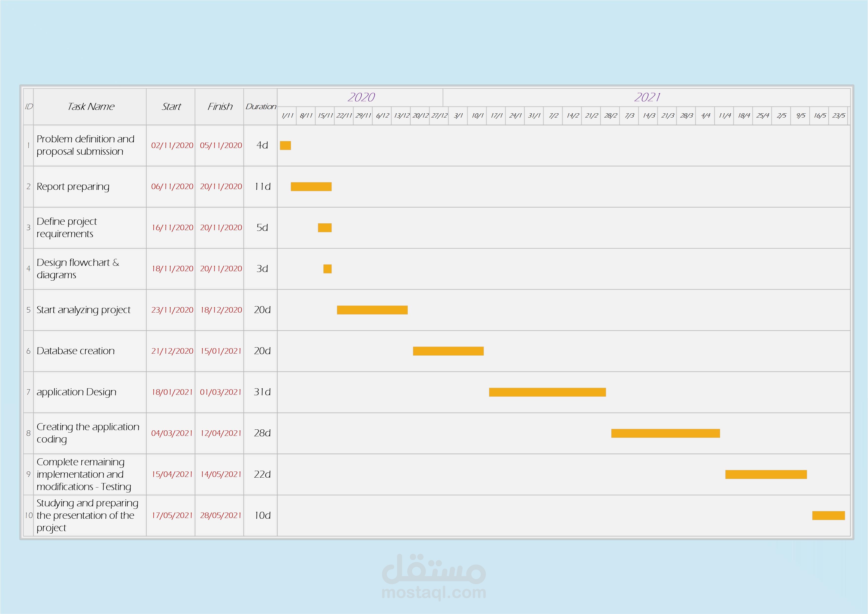Viewport: 868px width, 614px height.
Task: Select the 02/11/2020 start date cell
Action: [x=172, y=145]
